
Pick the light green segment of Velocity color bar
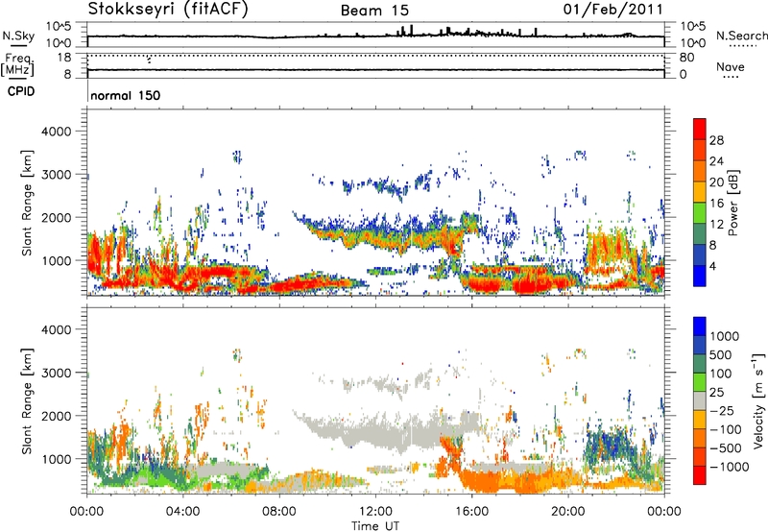click(x=700, y=382)
